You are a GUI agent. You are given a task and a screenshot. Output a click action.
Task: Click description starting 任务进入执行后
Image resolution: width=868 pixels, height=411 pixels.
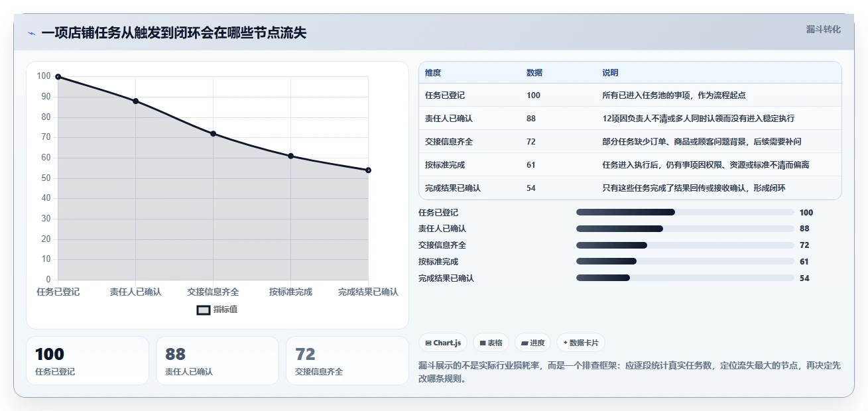tap(706, 165)
